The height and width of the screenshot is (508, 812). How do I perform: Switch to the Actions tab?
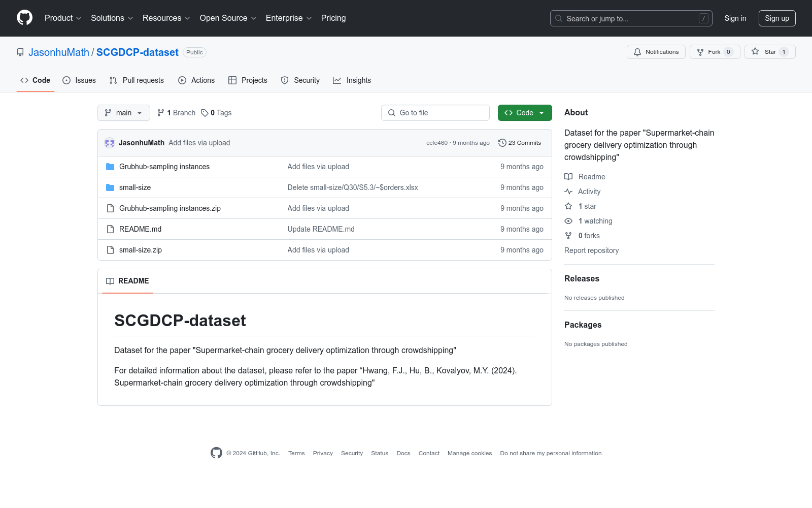(196, 80)
